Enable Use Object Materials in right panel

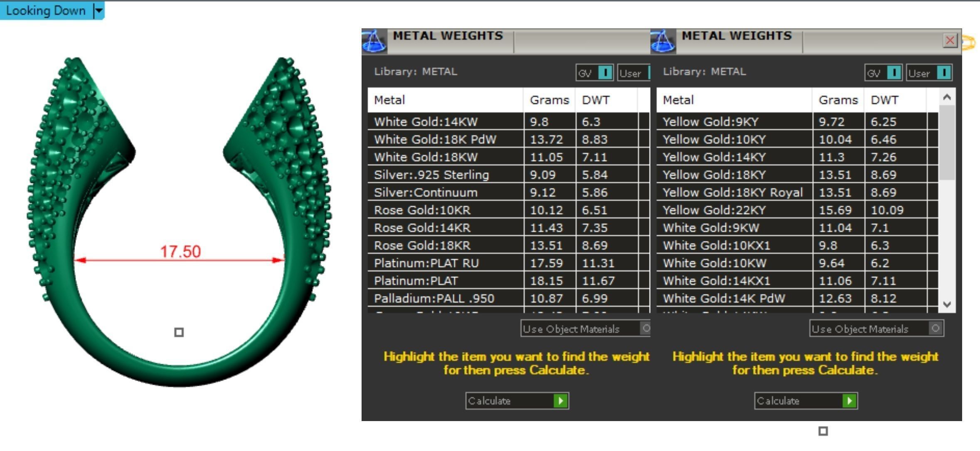[877, 328]
